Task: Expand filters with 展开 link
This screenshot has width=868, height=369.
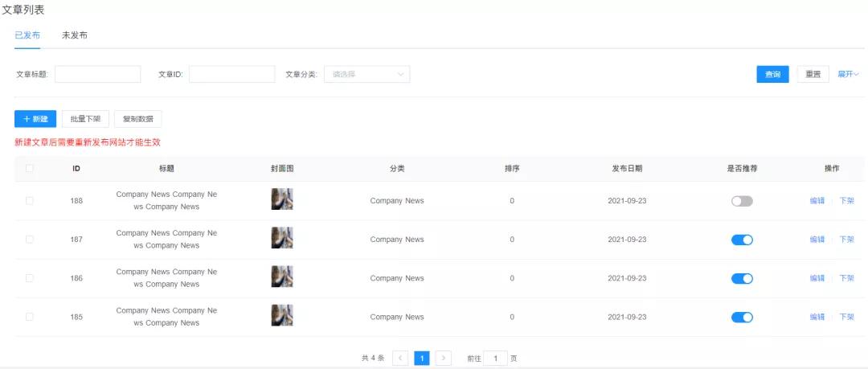Action: 848,74
